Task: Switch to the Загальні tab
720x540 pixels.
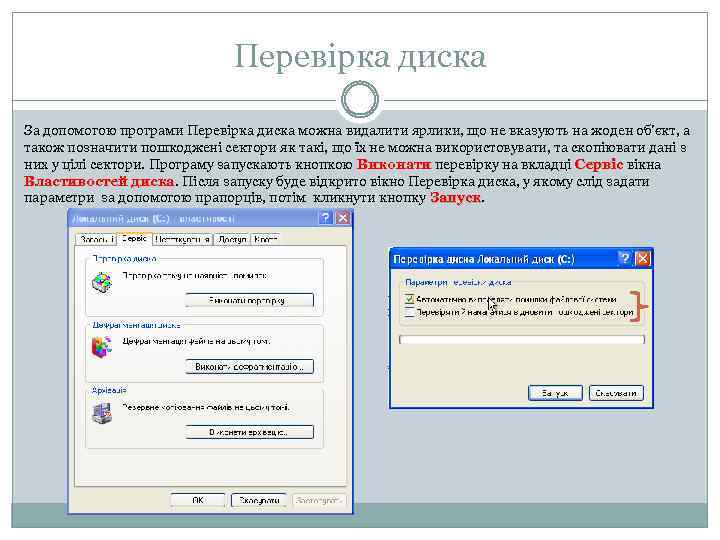Action: [96, 239]
